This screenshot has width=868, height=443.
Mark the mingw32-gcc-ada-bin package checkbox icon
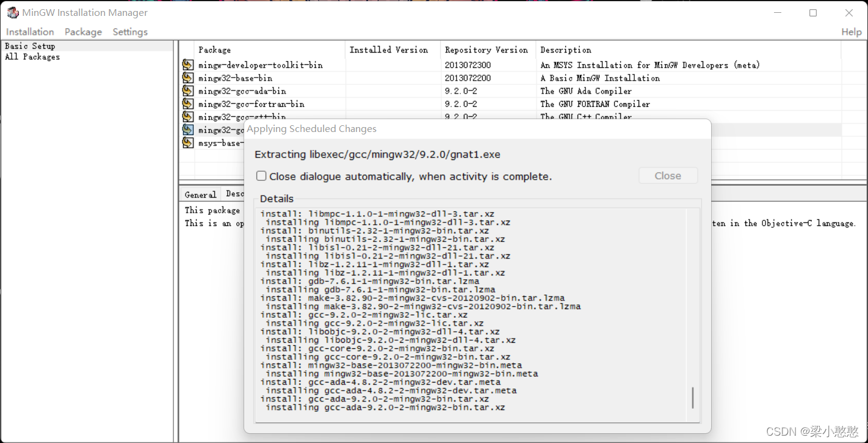(187, 91)
